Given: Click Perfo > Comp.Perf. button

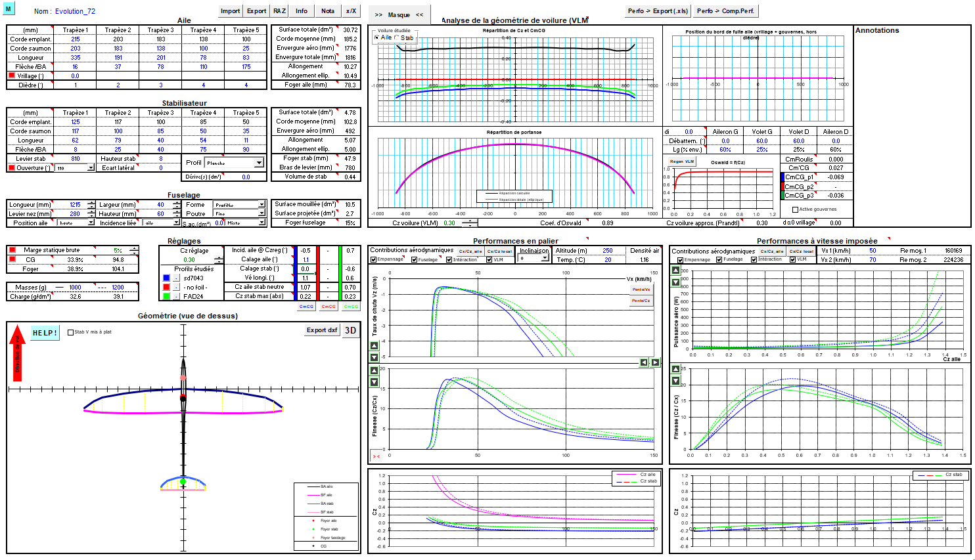Looking at the screenshot, I should pos(727,11).
